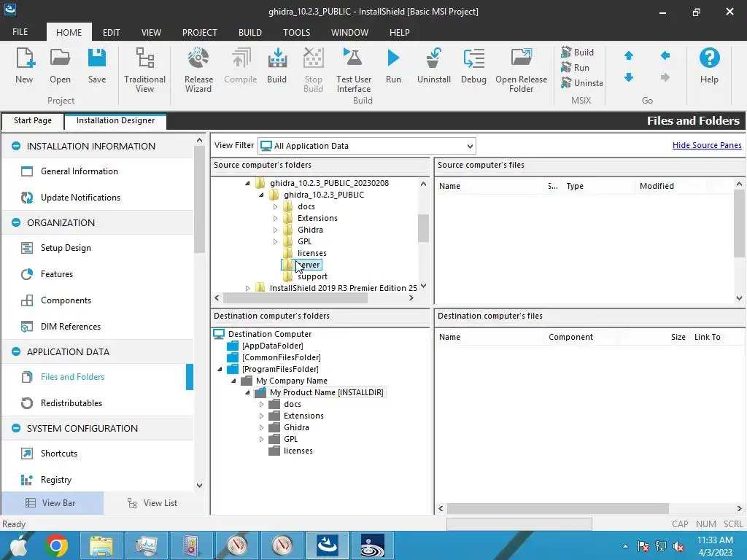Open the BUILD ribbon tab

pyautogui.click(x=250, y=32)
